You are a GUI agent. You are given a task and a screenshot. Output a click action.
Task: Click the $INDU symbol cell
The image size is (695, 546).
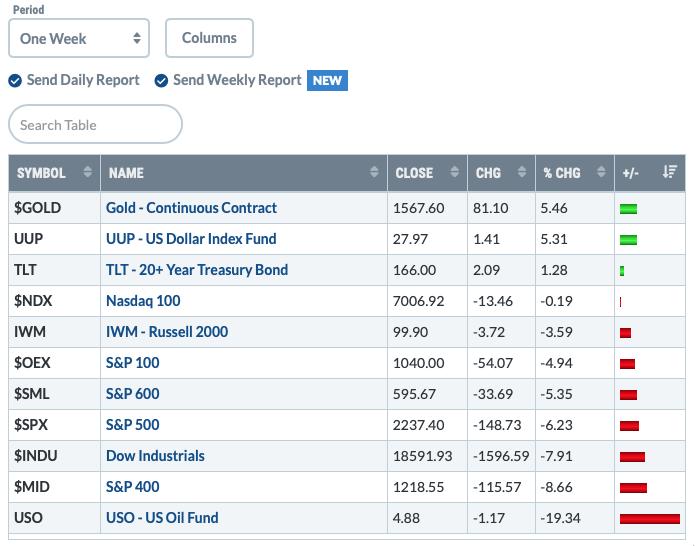(x=55, y=456)
